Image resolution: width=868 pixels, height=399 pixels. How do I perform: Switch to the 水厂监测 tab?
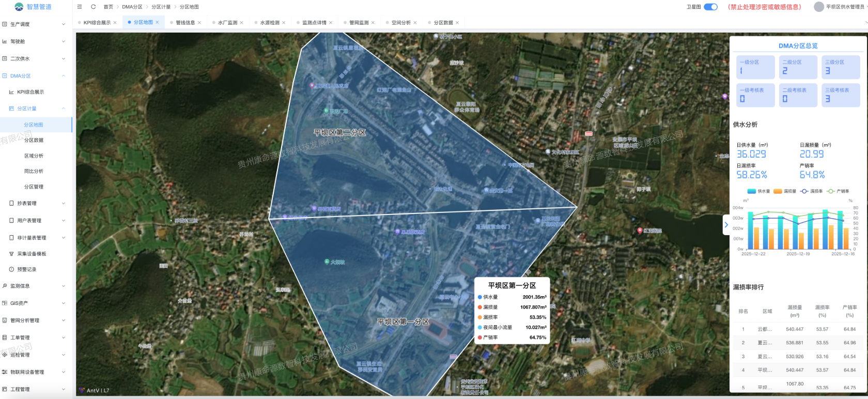tap(227, 23)
